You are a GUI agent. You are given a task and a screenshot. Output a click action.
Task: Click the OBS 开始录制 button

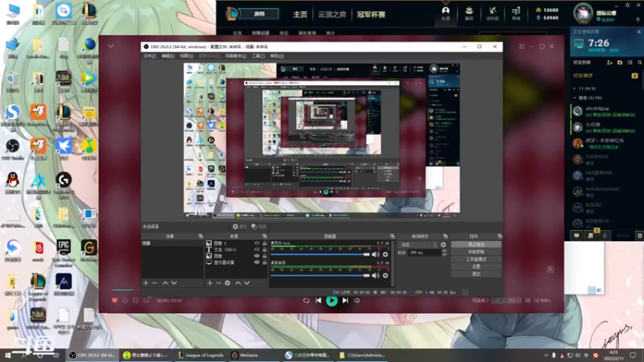pos(476,252)
